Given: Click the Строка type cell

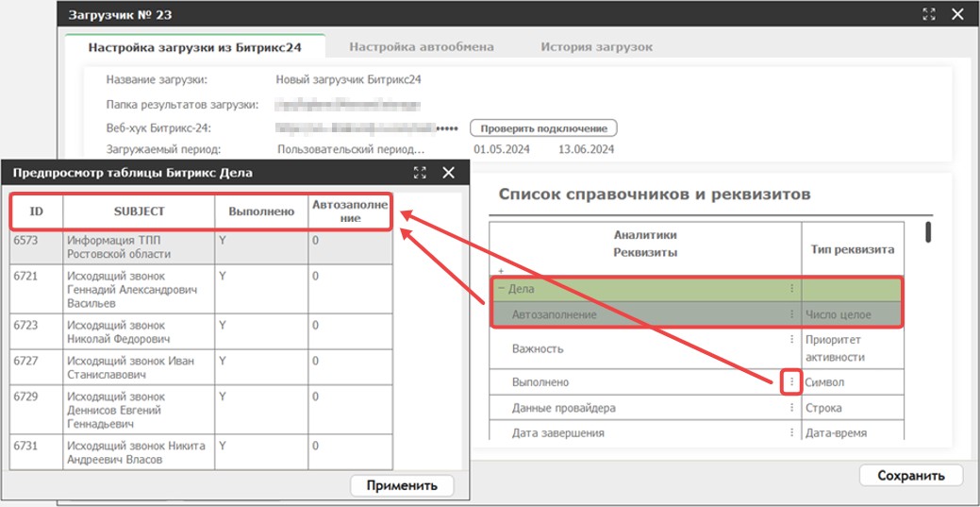Looking at the screenshot, I should pos(853,408).
